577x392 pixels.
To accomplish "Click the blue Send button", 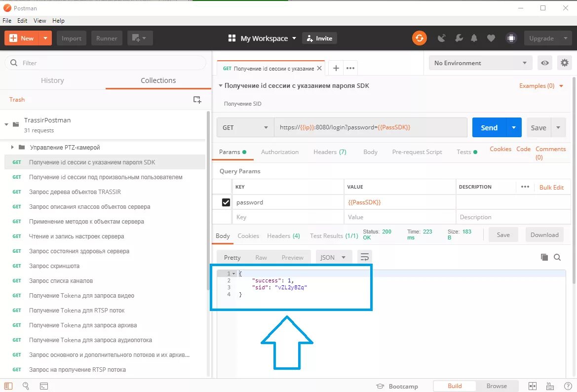I will [489, 127].
